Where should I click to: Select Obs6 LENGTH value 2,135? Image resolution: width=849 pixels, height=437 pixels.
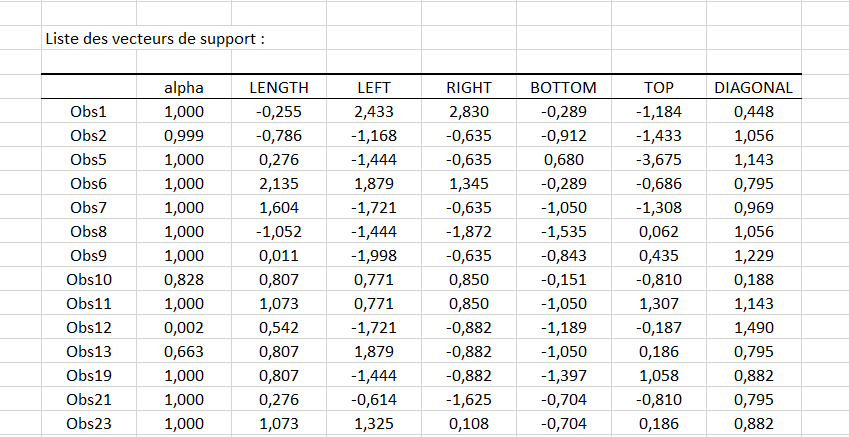(279, 184)
